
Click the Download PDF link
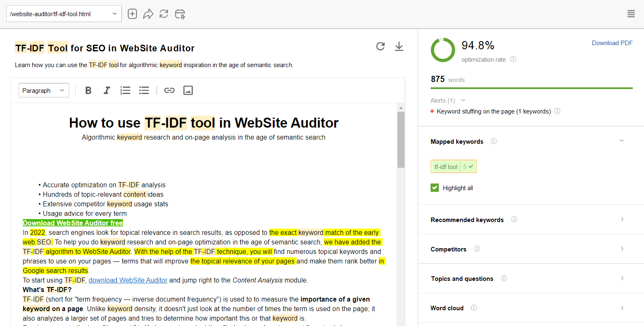point(612,43)
